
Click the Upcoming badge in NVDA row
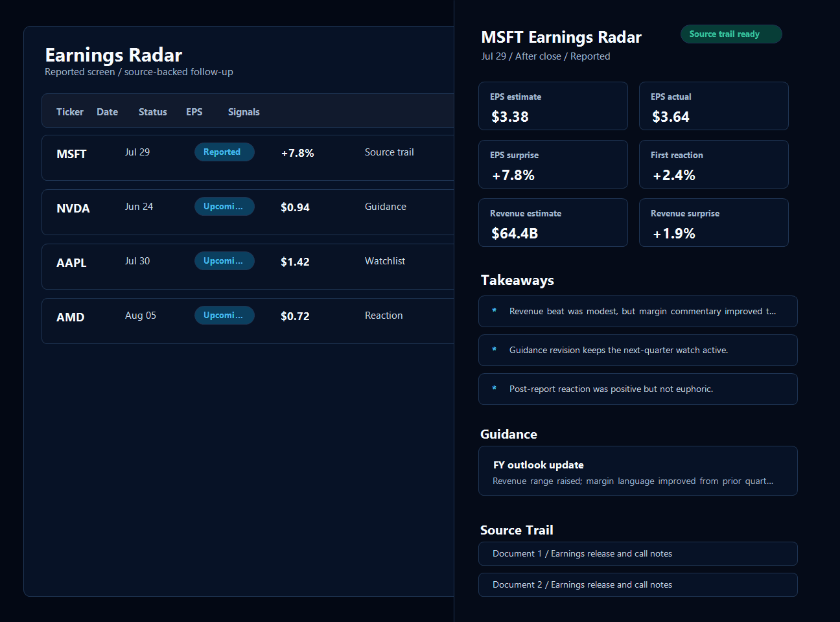224,206
